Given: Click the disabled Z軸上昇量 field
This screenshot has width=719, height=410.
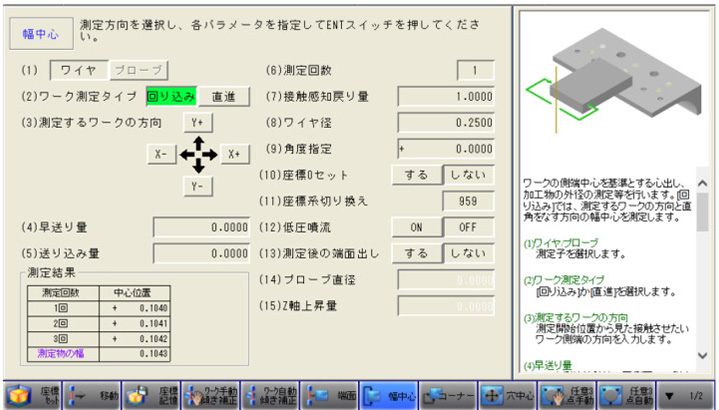Looking at the screenshot, I should [x=446, y=306].
